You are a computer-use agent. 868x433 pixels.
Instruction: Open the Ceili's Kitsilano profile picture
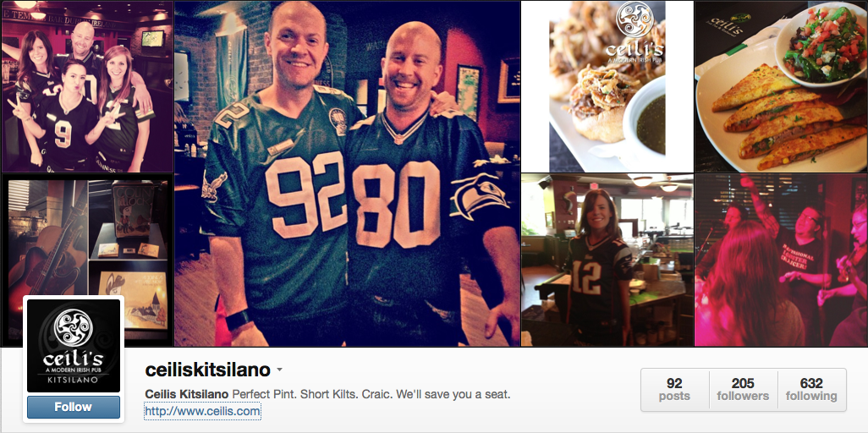(x=73, y=346)
